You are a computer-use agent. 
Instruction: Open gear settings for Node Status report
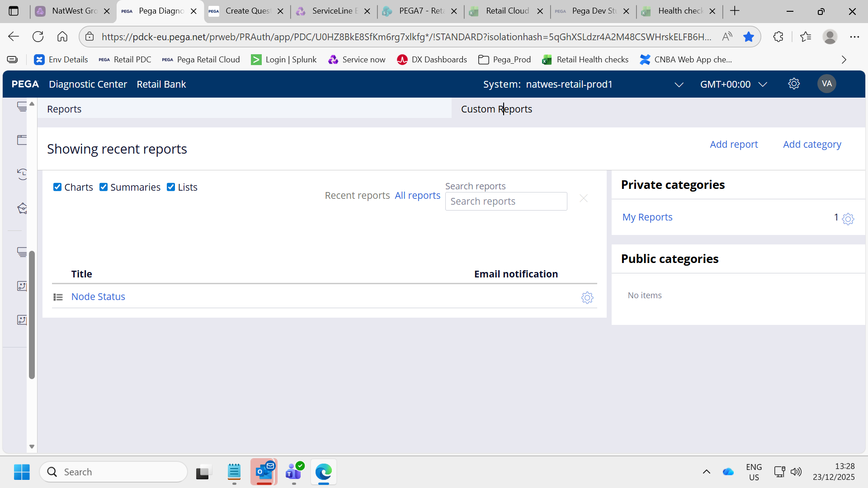click(x=587, y=297)
